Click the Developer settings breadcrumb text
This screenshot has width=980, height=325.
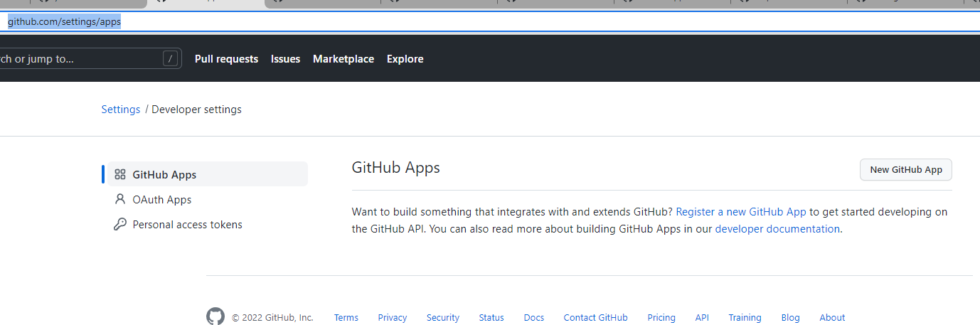[196, 110]
